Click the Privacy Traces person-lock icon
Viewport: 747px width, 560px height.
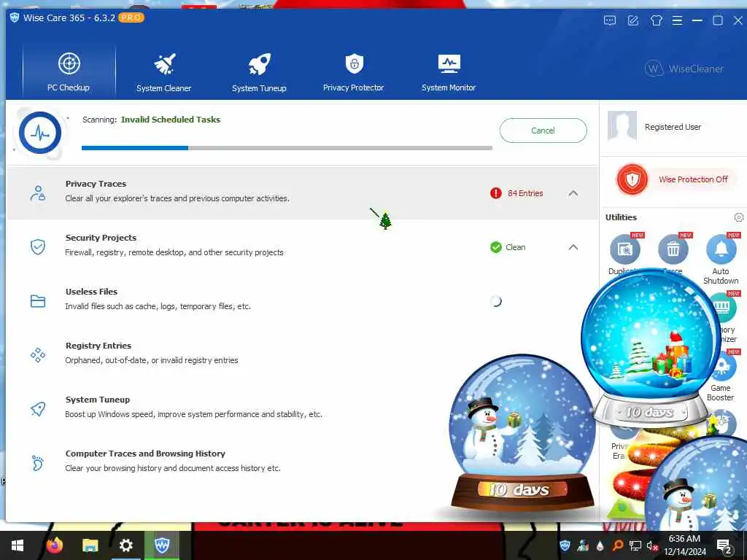[x=38, y=192]
